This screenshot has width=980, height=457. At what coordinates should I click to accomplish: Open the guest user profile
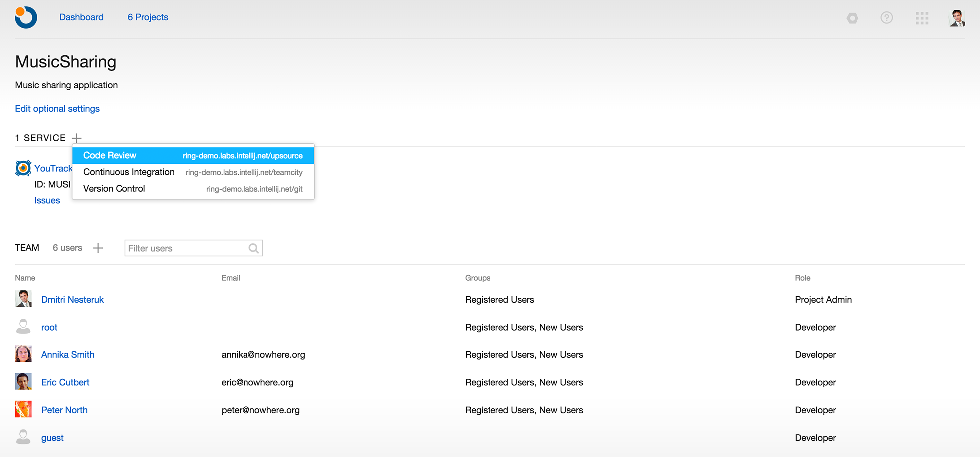tap(52, 438)
